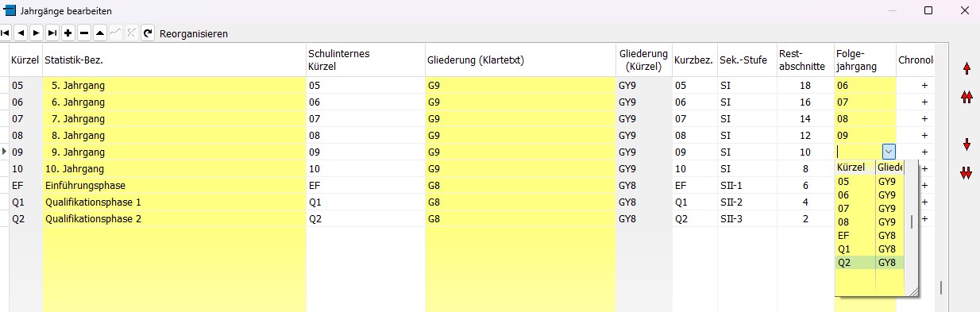Jump to the last record in navigator

[x=52, y=33]
